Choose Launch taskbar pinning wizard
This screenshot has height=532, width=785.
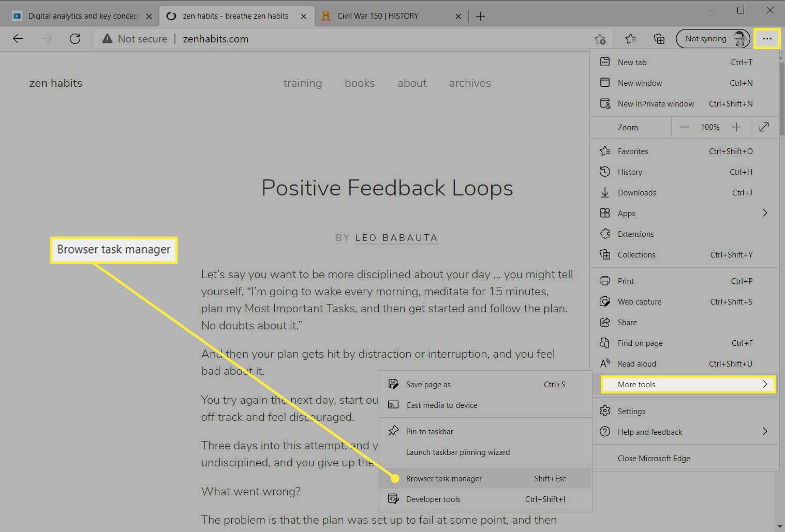[485, 452]
